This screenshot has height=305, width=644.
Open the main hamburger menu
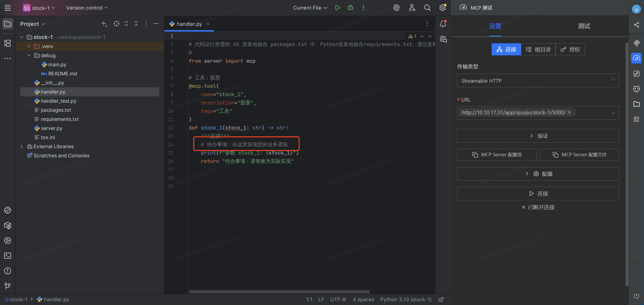(x=8, y=8)
